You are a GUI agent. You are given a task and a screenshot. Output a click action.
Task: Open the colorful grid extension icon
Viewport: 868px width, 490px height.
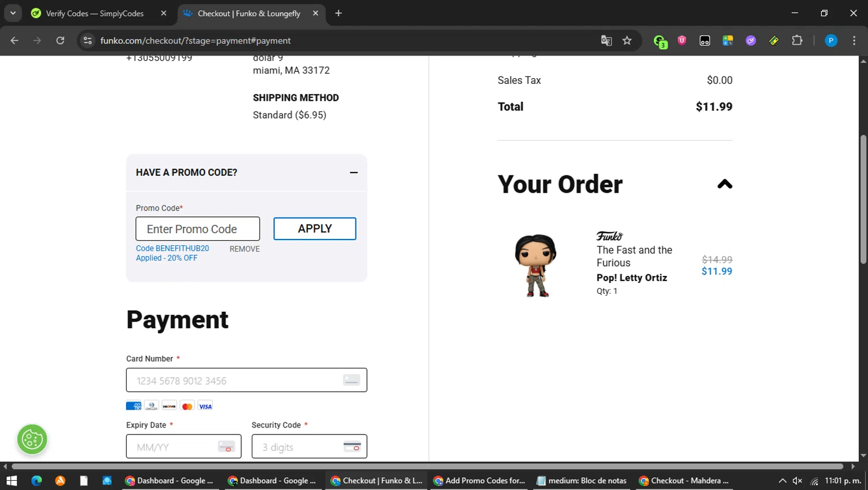pyautogui.click(x=728, y=40)
